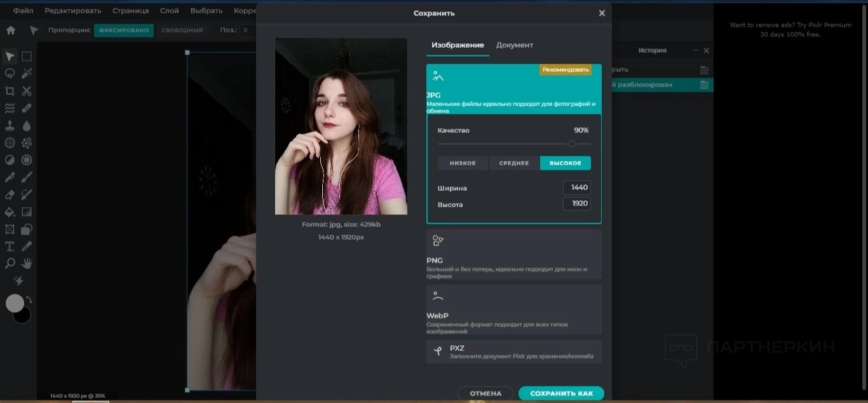Viewport: 868px width, 403px height.
Task: Click the Home icon
Action: click(11, 31)
